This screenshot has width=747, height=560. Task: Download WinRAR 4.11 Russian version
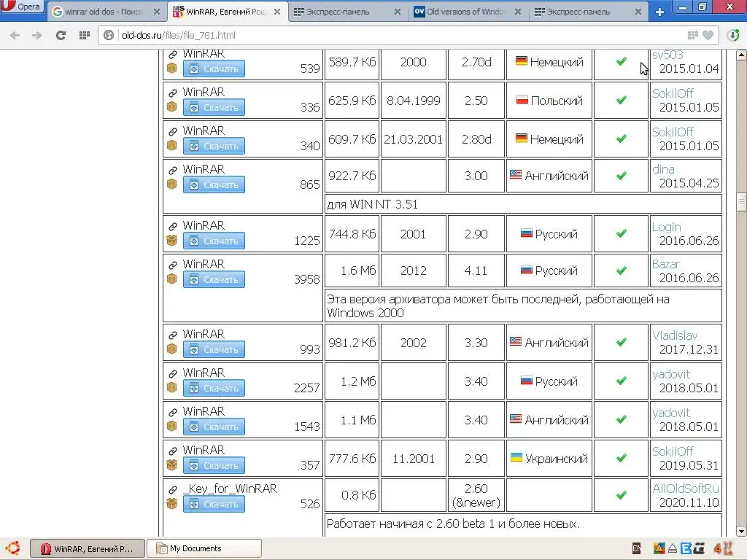tap(214, 279)
